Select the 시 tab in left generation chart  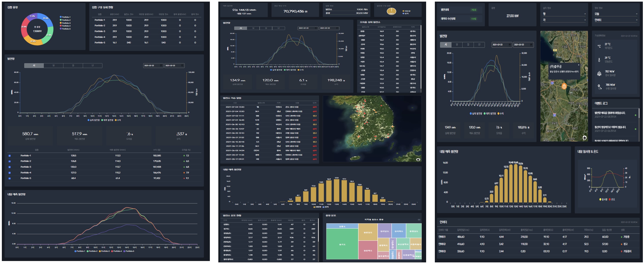click(34, 65)
